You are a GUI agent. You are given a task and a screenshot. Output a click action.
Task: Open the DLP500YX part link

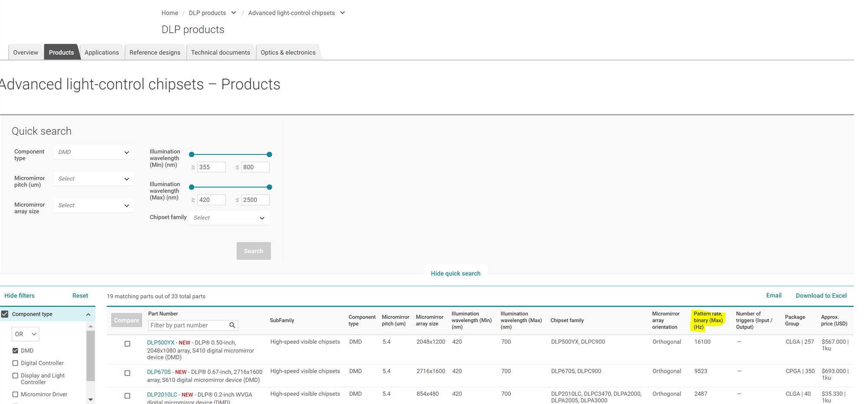(x=161, y=342)
